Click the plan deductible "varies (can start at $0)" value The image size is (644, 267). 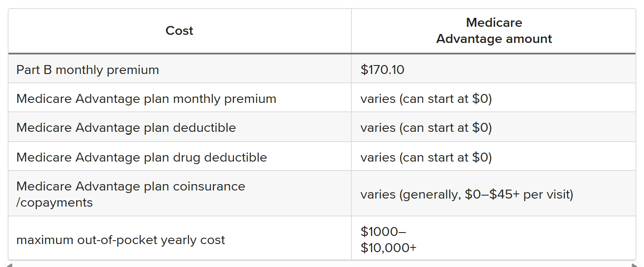tap(426, 128)
